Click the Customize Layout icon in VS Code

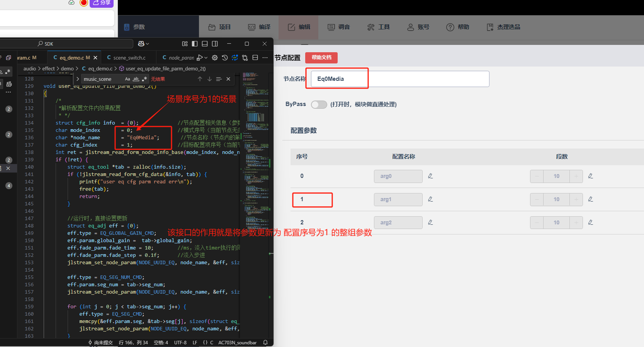tap(185, 44)
